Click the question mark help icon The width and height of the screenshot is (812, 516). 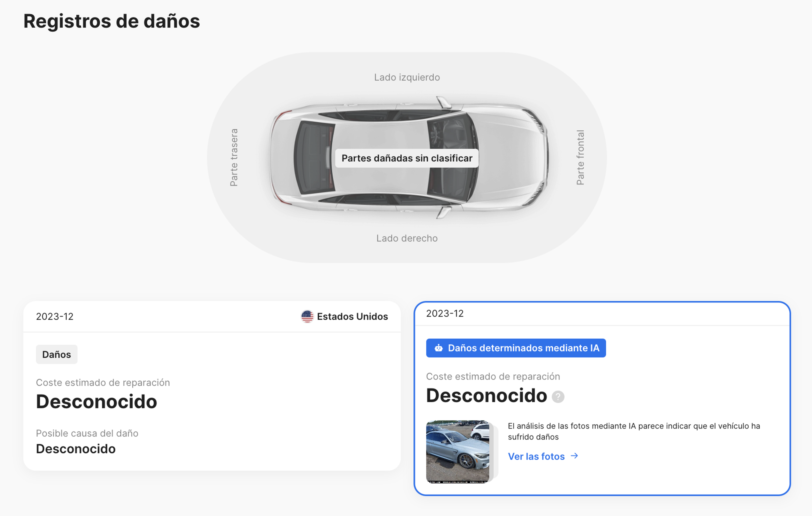(x=558, y=397)
